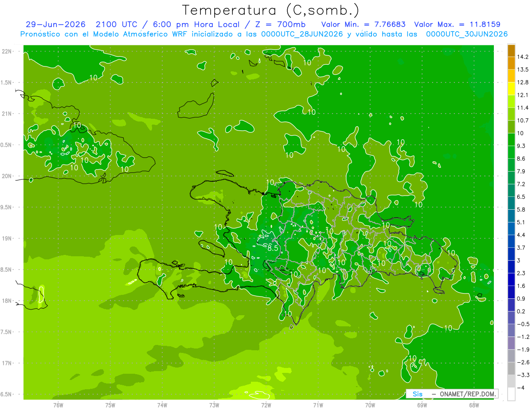
Task: Click the gray swatch between -3.3 and -2.6
Action: pos(511,368)
